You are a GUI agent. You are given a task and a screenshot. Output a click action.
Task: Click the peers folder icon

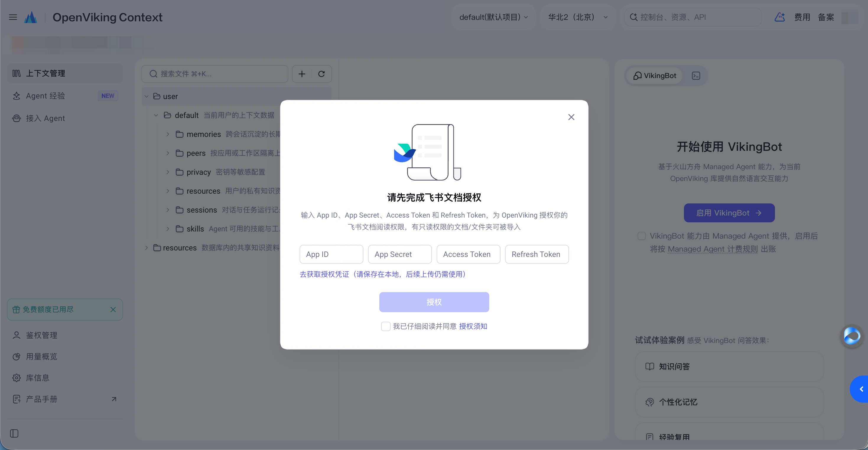(180, 153)
